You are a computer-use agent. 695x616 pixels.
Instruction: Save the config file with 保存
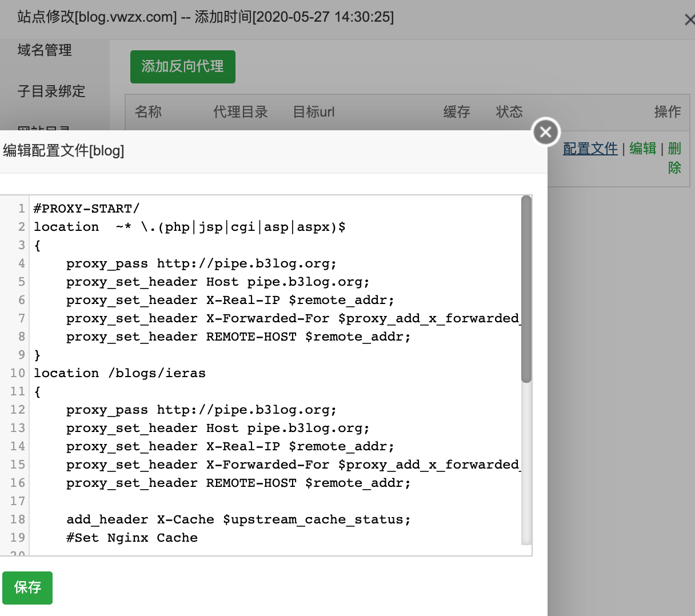pyautogui.click(x=27, y=587)
